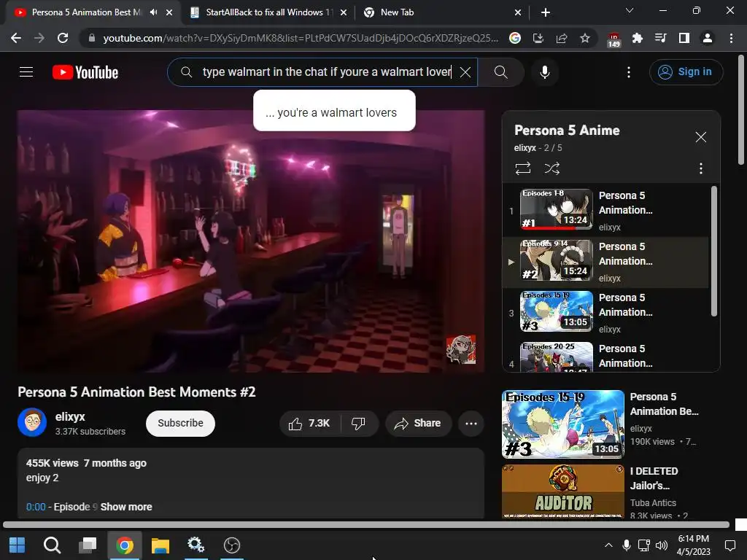
Task: Click install app icon in address bar
Action: click(538, 38)
